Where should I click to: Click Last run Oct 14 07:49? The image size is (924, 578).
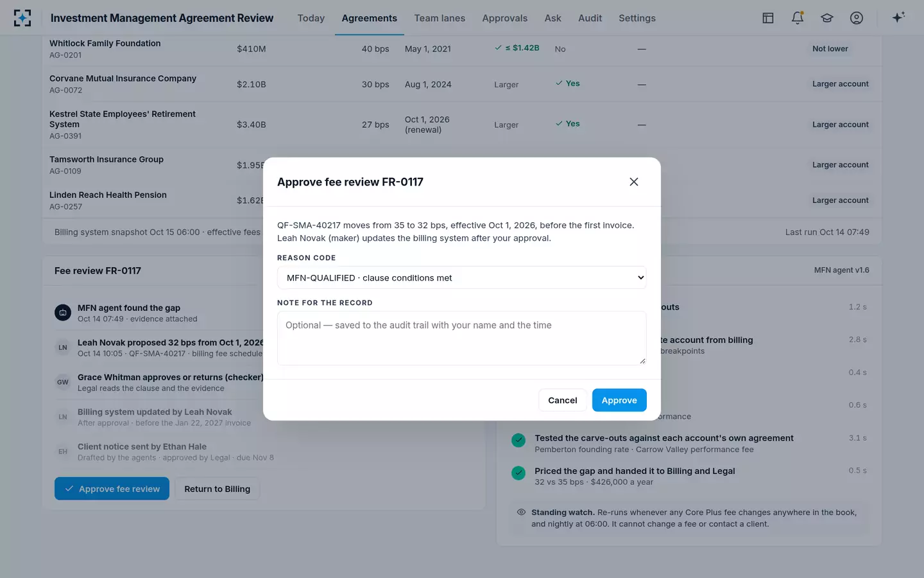tap(827, 232)
